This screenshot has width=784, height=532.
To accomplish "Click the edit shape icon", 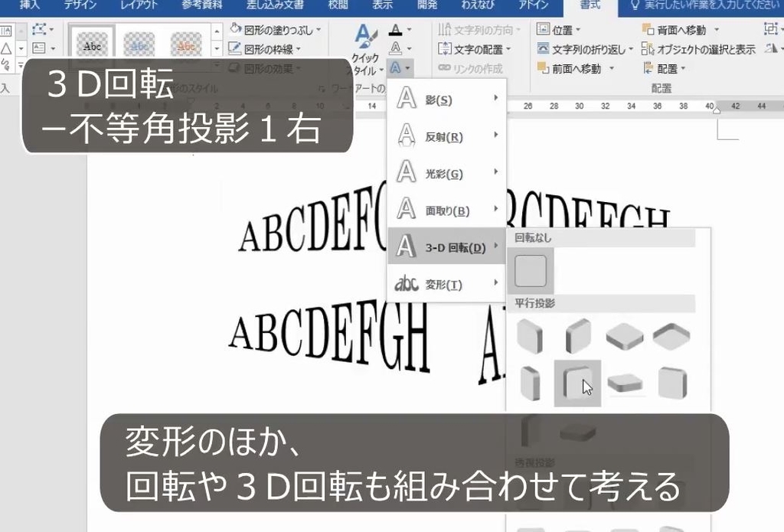I will 39,29.
